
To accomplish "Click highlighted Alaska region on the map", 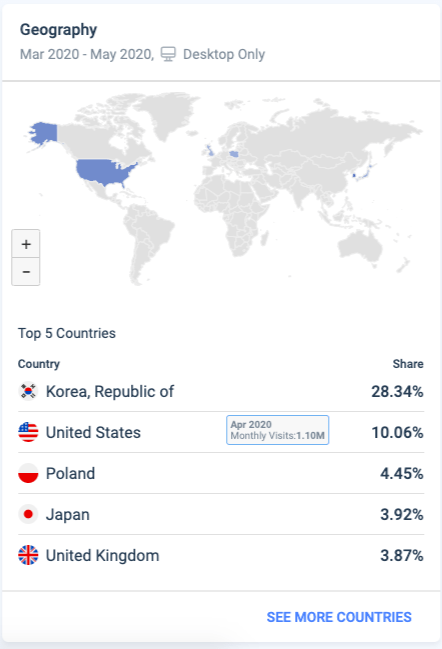I will (43, 133).
